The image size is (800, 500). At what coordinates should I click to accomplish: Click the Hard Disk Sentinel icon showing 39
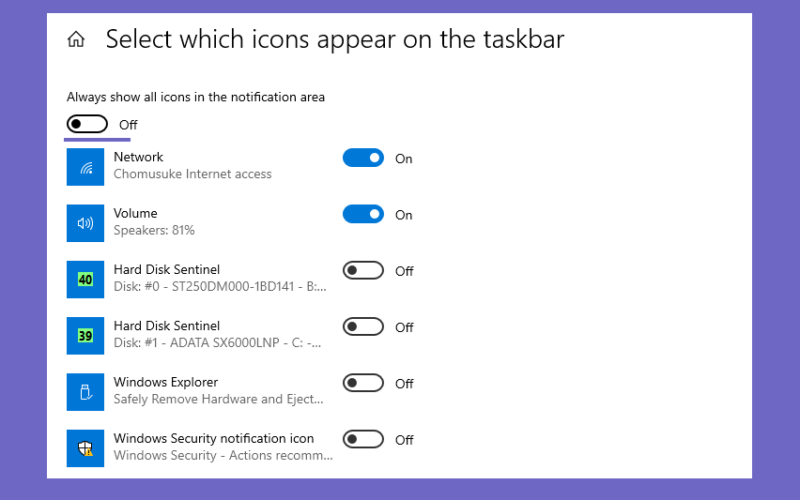coord(85,336)
